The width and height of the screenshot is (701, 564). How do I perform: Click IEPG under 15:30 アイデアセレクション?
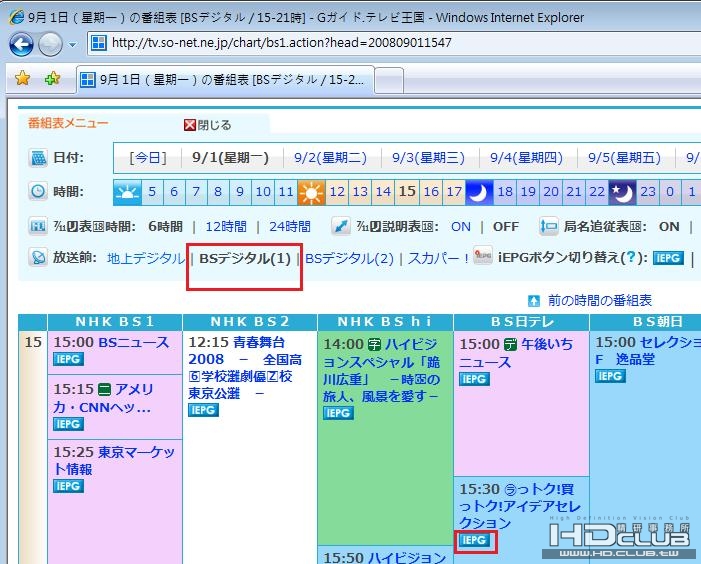tap(474, 540)
